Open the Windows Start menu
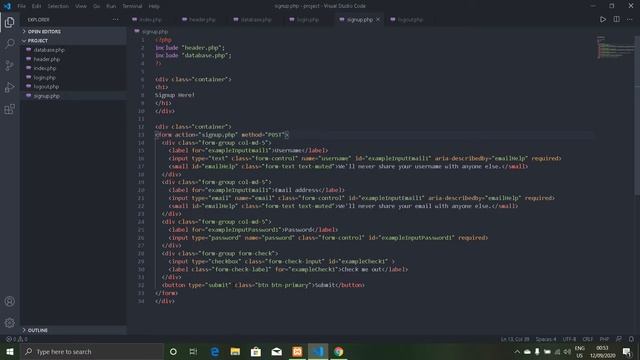The image size is (640, 360). point(10,351)
